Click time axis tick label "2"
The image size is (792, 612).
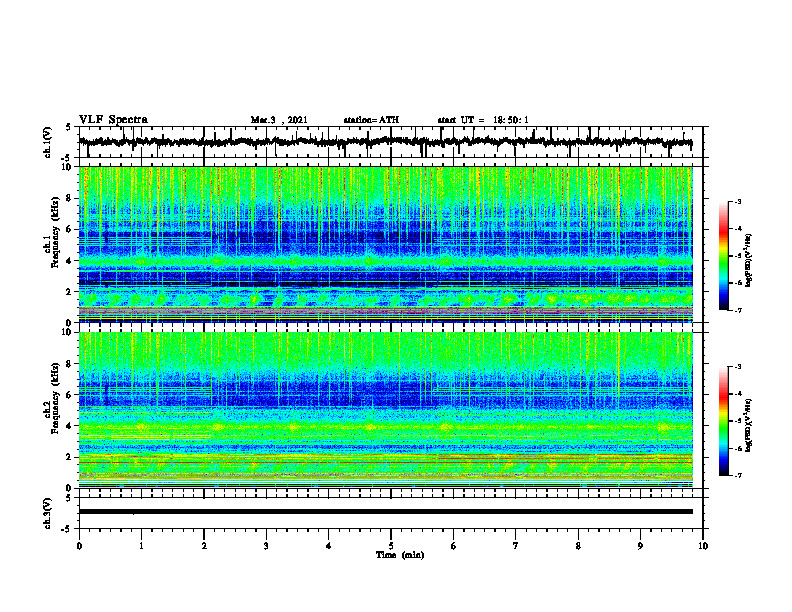204,546
